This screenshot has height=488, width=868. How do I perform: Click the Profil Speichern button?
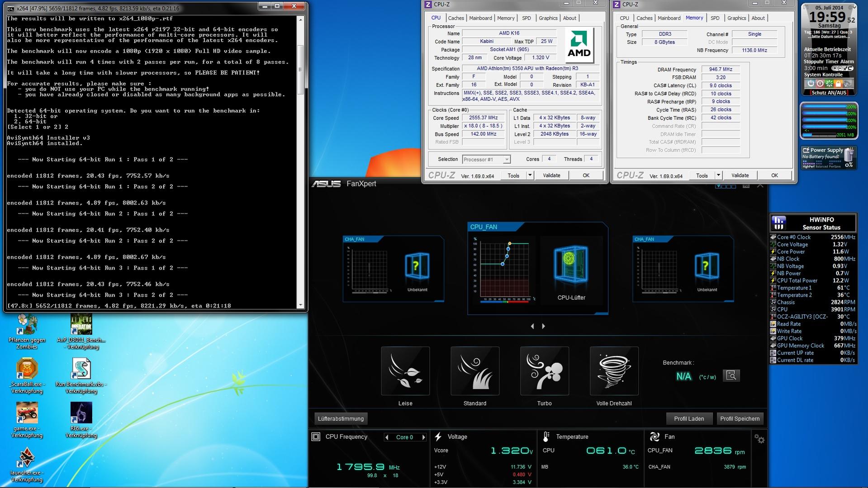coord(740,419)
